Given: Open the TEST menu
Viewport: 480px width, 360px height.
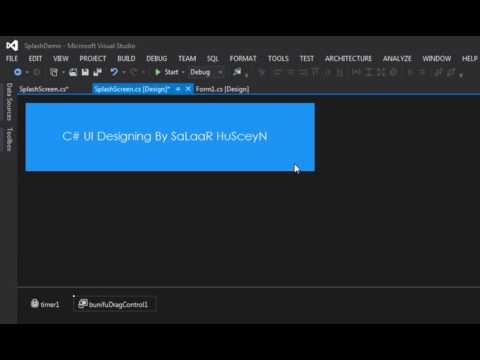Looking at the screenshot, I should tap(307, 59).
